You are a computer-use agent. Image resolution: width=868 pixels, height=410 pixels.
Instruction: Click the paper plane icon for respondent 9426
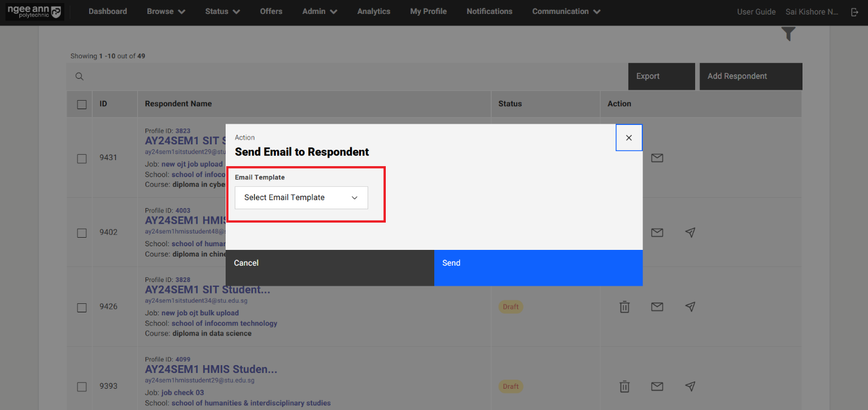pos(690,307)
